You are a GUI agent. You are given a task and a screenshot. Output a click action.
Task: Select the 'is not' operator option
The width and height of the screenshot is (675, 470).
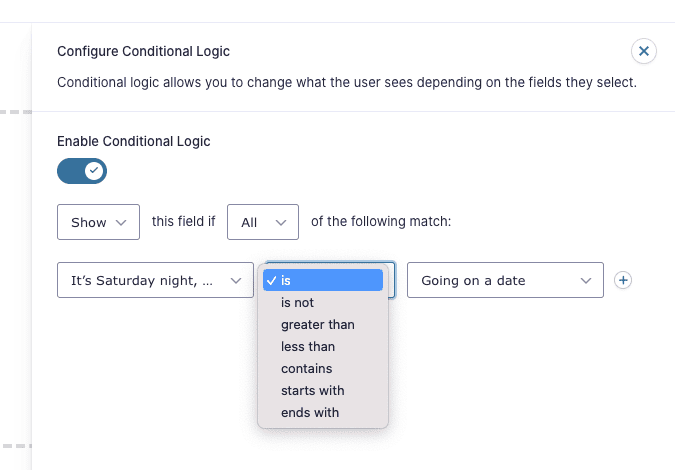click(x=323, y=303)
